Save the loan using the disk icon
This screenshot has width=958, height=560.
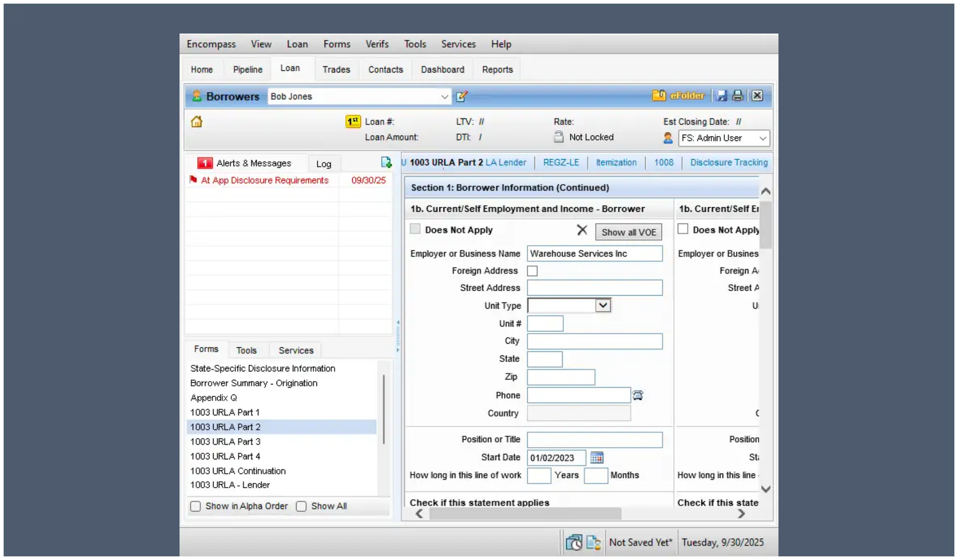pyautogui.click(x=722, y=96)
